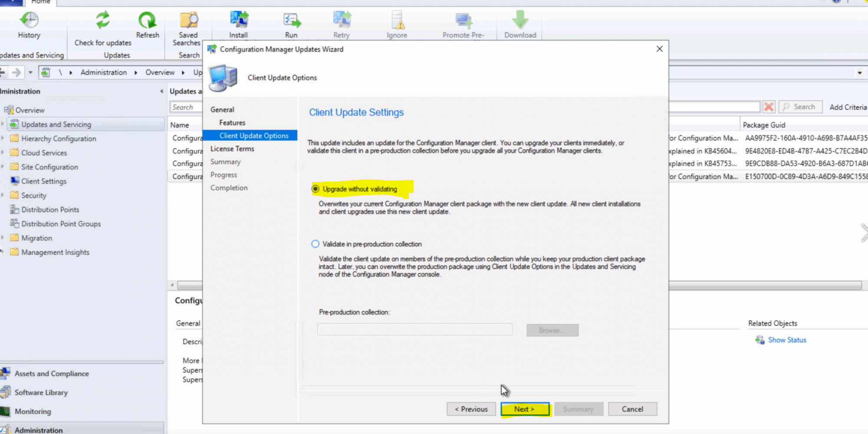Expand the Cloud Services node
Image resolution: width=868 pixels, height=434 pixels.
[x=3, y=153]
